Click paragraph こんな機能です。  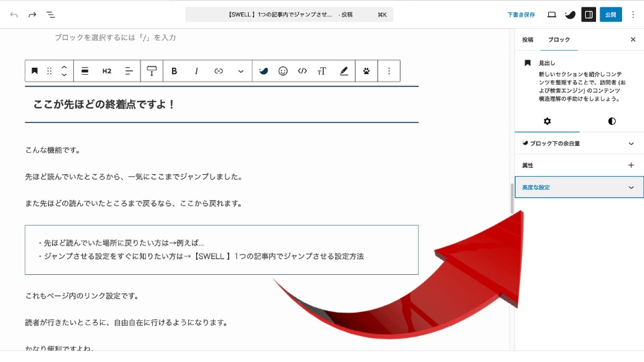[53, 150]
